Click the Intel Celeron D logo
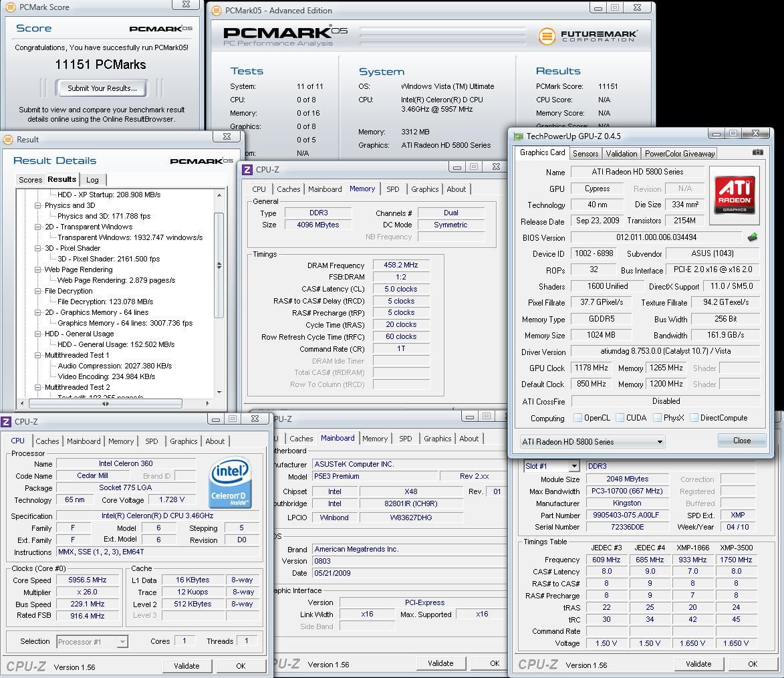Viewport: 784px width, 678px height. 230,482
